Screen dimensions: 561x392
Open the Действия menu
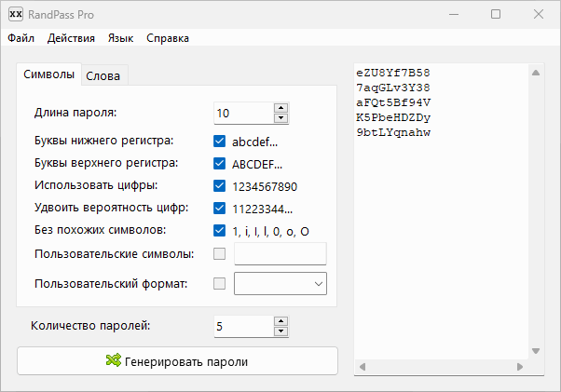coord(71,38)
